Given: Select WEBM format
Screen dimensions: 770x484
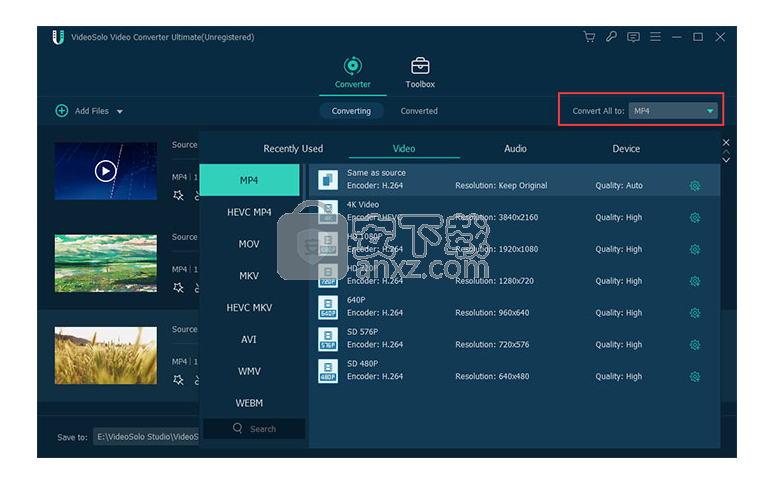Looking at the screenshot, I should [x=249, y=403].
